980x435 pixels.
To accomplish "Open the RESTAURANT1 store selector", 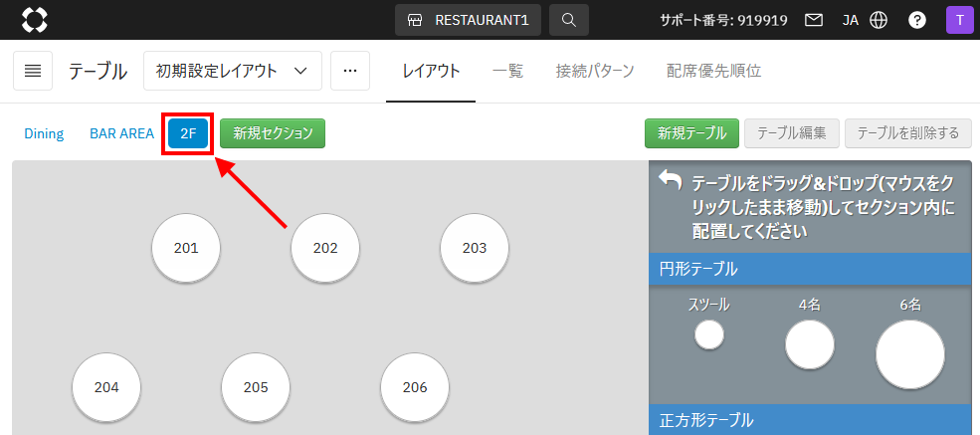I will click(468, 20).
